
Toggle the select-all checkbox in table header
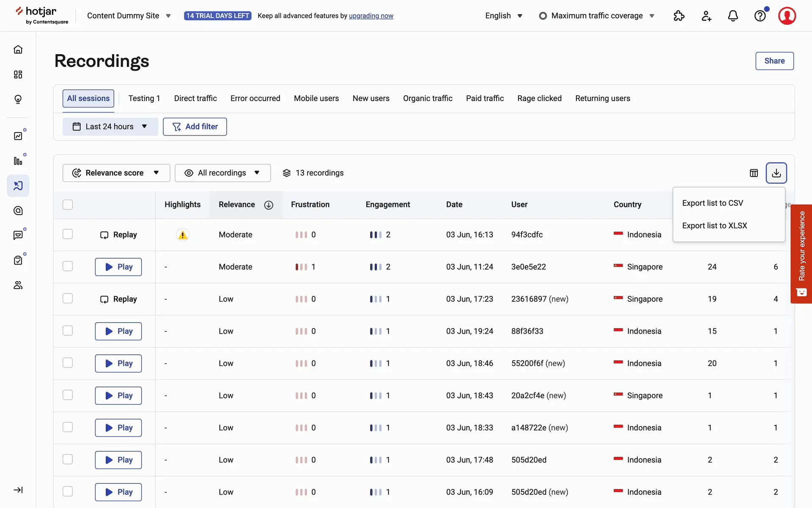pos(68,204)
